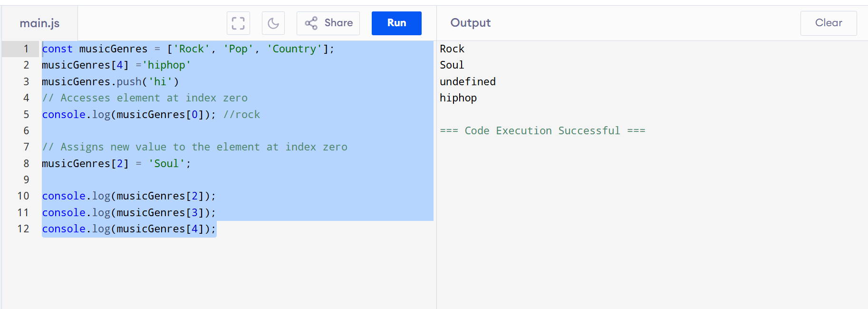Run the code with the Run button

[x=396, y=23]
